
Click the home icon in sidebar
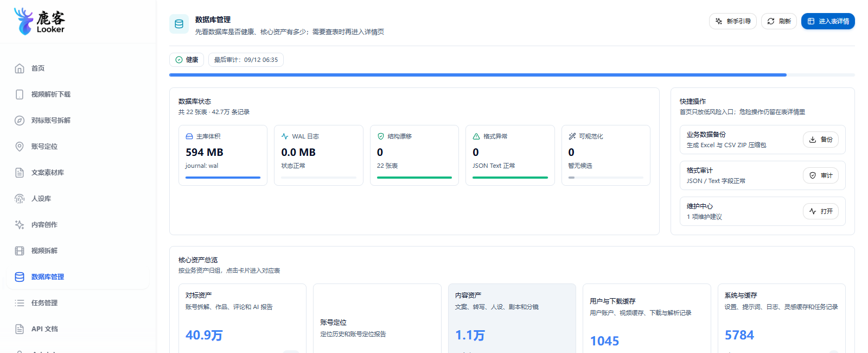point(20,68)
